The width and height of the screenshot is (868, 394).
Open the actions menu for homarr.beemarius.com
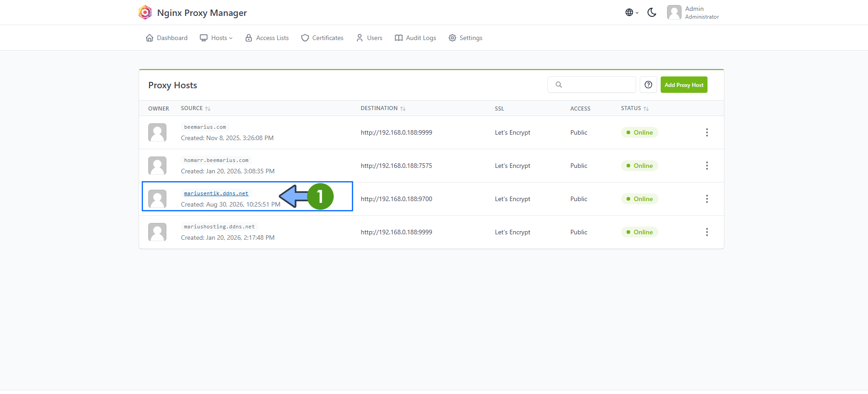click(707, 166)
